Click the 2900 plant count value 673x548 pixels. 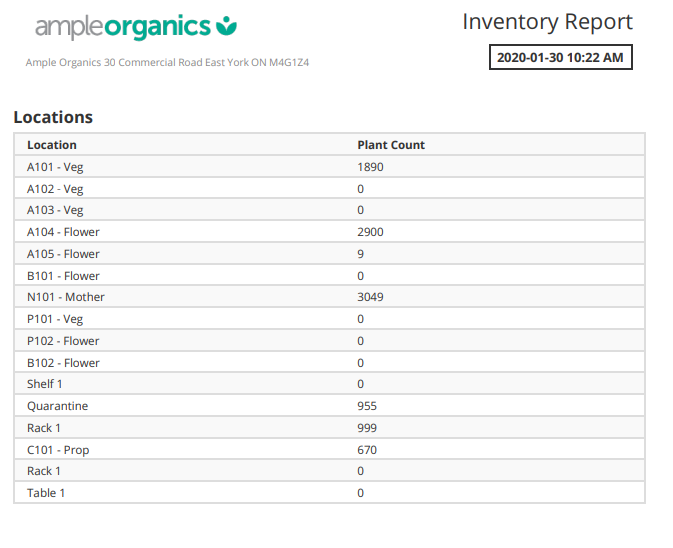pyautogui.click(x=370, y=232)
